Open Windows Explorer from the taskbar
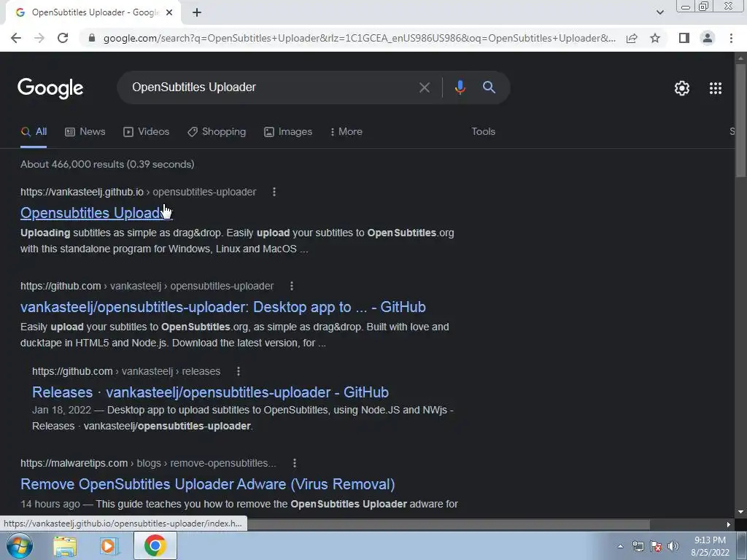The image size is (747, 560). click(65, 545)
